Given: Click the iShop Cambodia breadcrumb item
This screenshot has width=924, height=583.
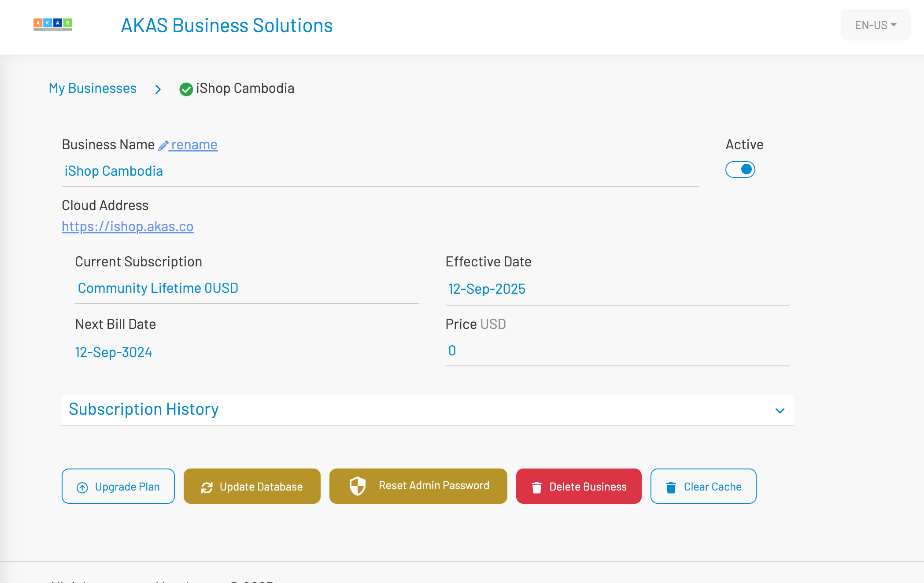Looking at the screenshot, I should click(x=245, y=89).
